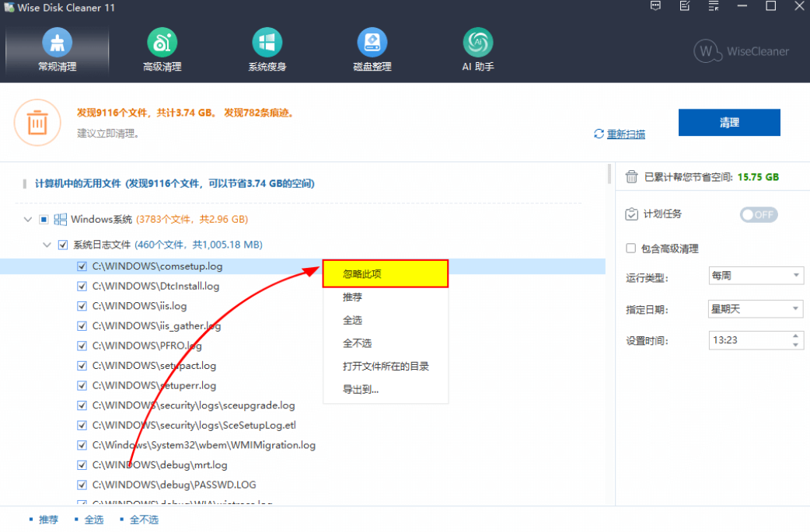Select the WMIMigration.log file row
This screenshot has height=532, width=810.
pos(302,445)
